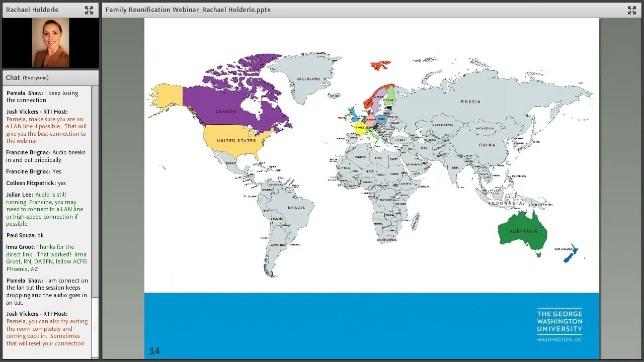The width and height of the screenshot is (644, 362).
Task: Click the chat scrollbar track
Action: tap(95, 221)
